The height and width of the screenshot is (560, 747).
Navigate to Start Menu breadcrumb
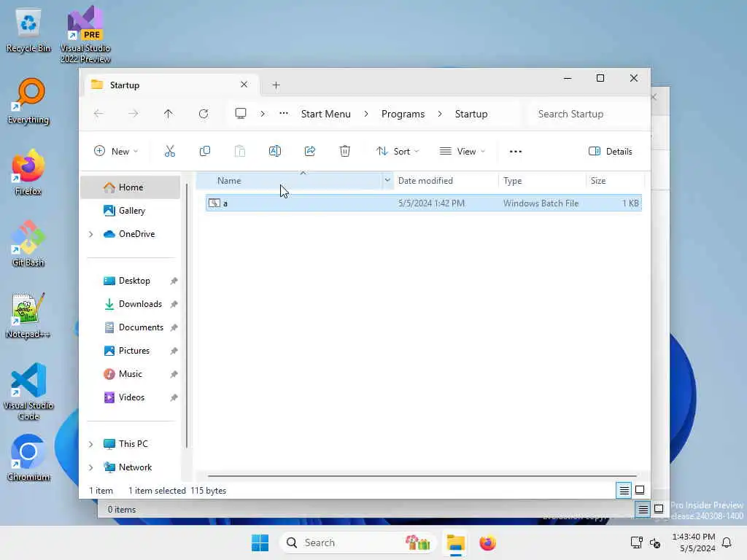(x=326, y=114)
